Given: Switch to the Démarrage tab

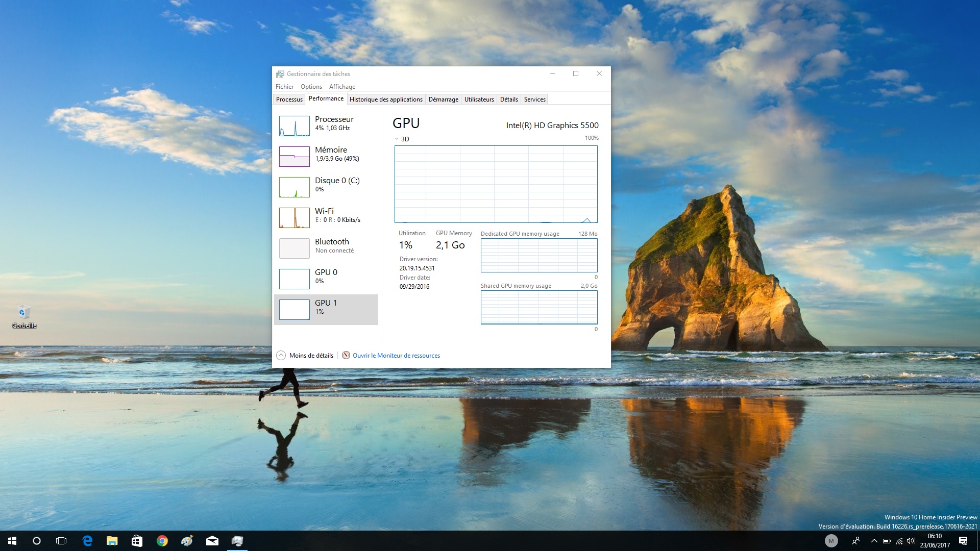Looking at the screenshot, I should (443, 99).
